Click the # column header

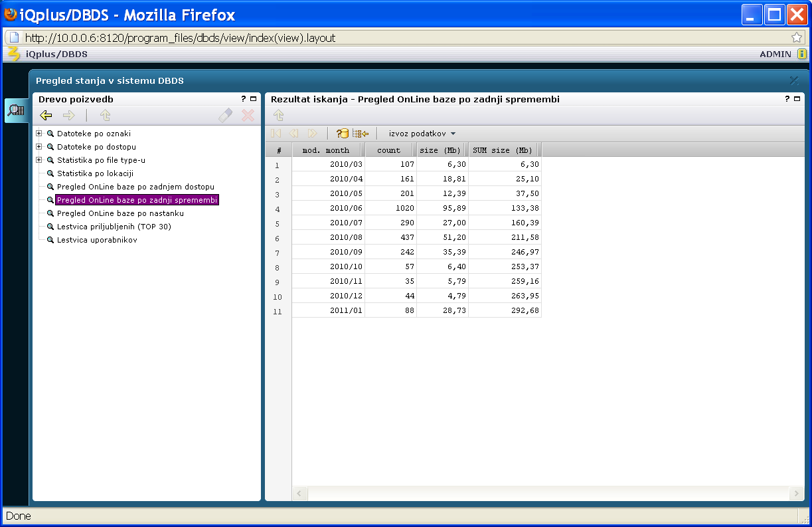279,150
